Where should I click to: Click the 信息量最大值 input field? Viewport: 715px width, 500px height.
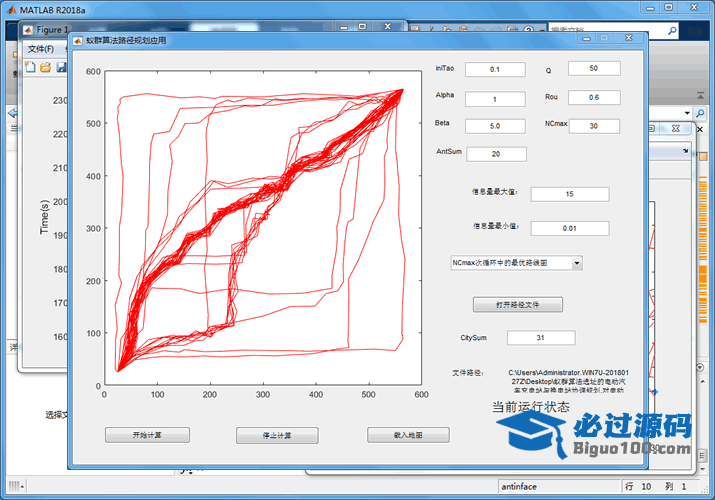point(569,194)
